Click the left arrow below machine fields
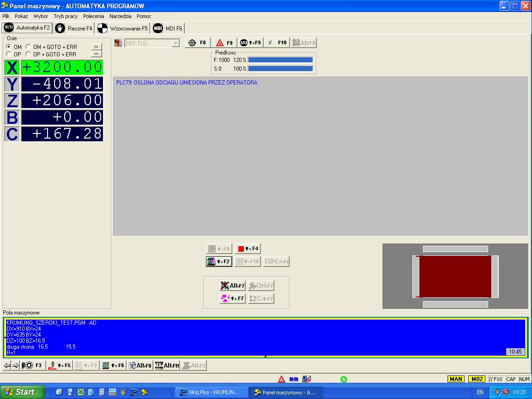The height and width of the screenshot is (399, 532). pos(7,365)
